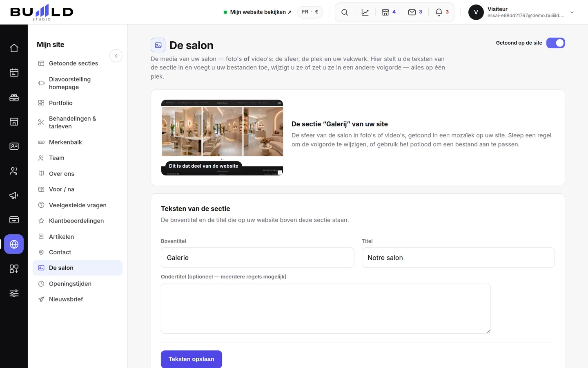Go to Nieuwsbrief sidebar item
Viewport: 588px width, 368px height.
click(78, 299)
